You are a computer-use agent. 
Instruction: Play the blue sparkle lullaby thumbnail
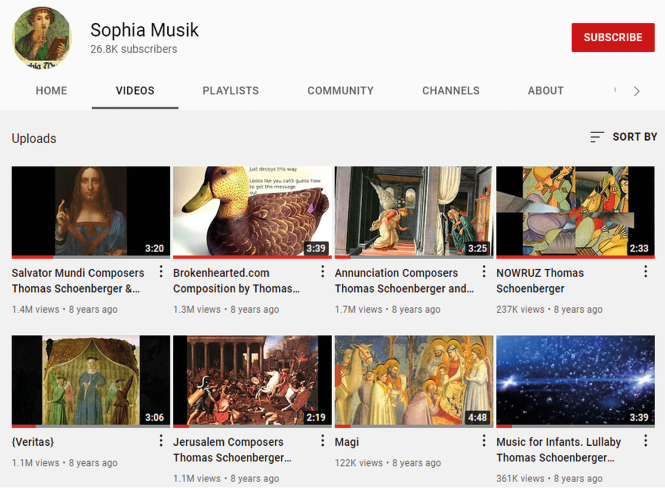point(576,381)
